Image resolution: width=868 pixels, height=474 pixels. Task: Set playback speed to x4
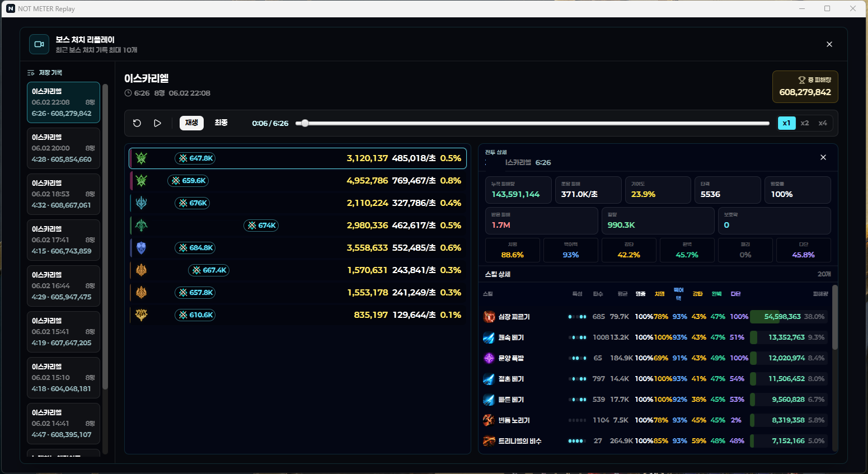click(x=823, y=123)
